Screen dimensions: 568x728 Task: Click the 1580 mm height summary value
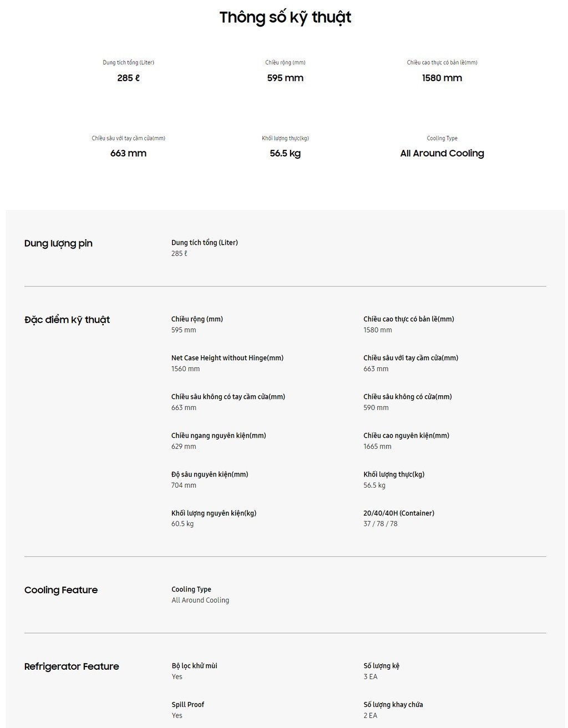(442, 78)
